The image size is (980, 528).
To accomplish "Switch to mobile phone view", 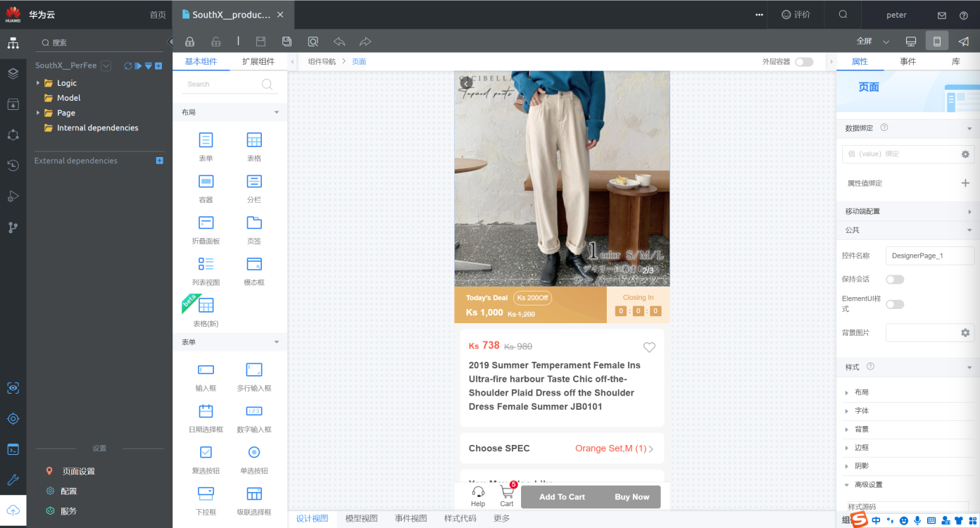I will pyautogui.click(x=937, y=42).
